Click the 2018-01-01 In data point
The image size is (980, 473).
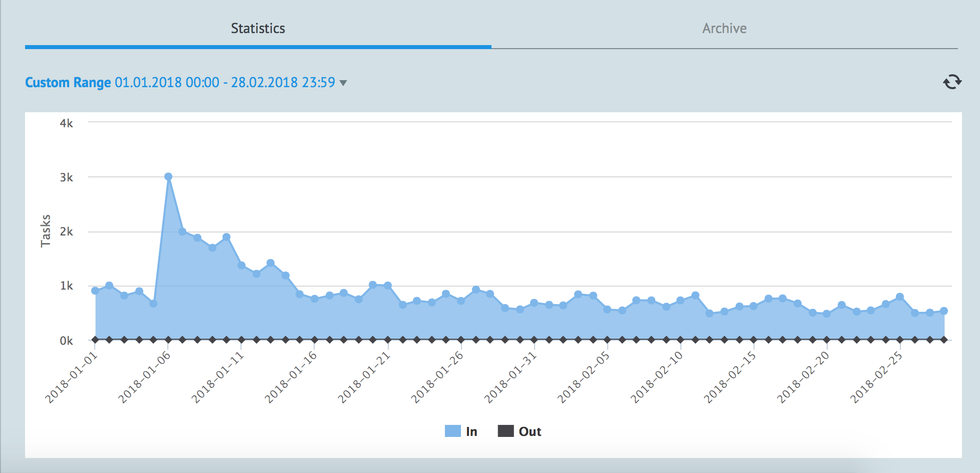pos(95,291)
